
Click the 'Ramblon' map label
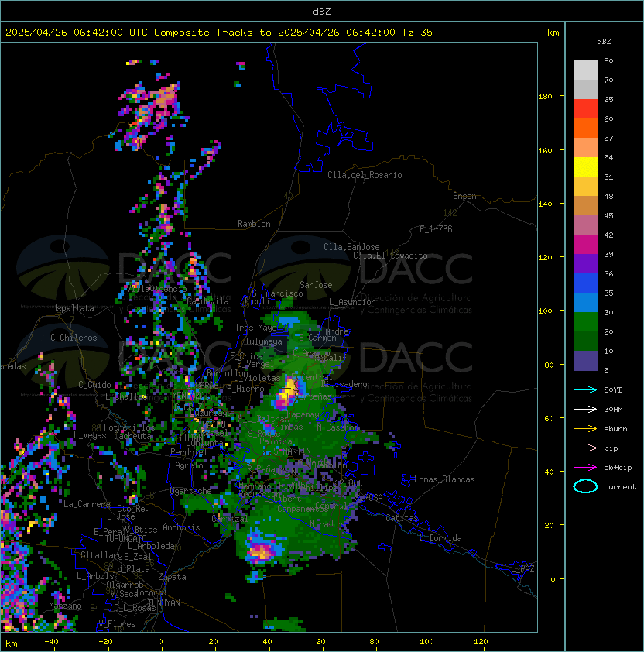click(x=254, y=224)
